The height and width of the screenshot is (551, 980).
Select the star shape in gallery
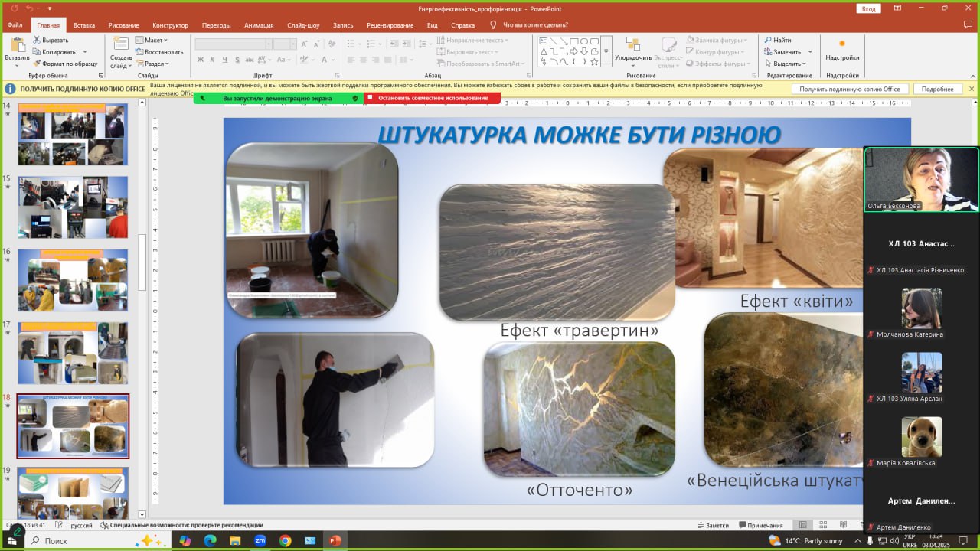pos(595,62)
